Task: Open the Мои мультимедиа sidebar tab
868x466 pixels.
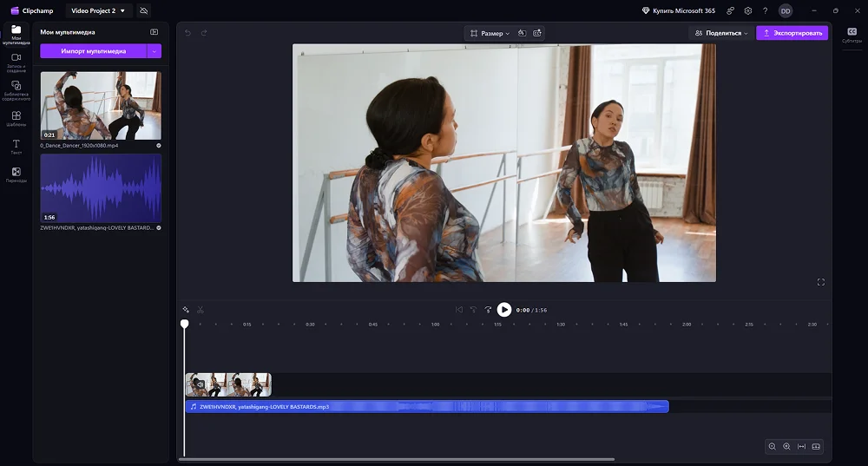Action: click(x=16, y=35)
